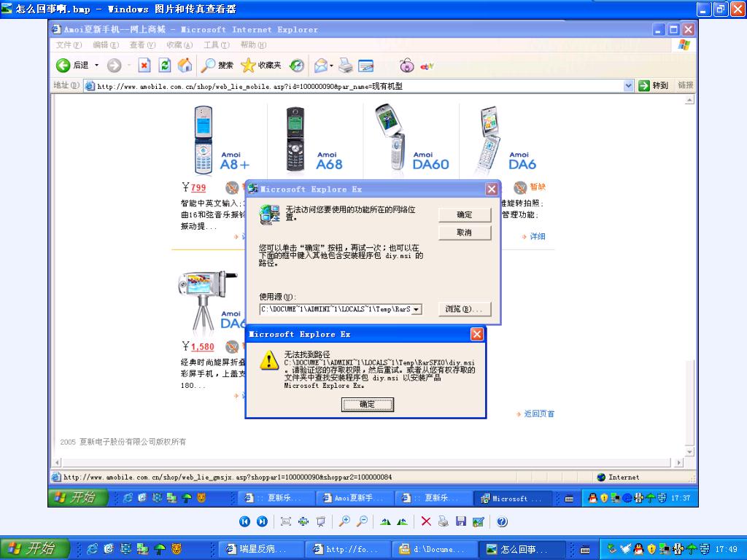This screenshot has width=747, height=560.
Task: Click the QQ penguin tray icon near 17:49
Action: [x=638, y=549]
